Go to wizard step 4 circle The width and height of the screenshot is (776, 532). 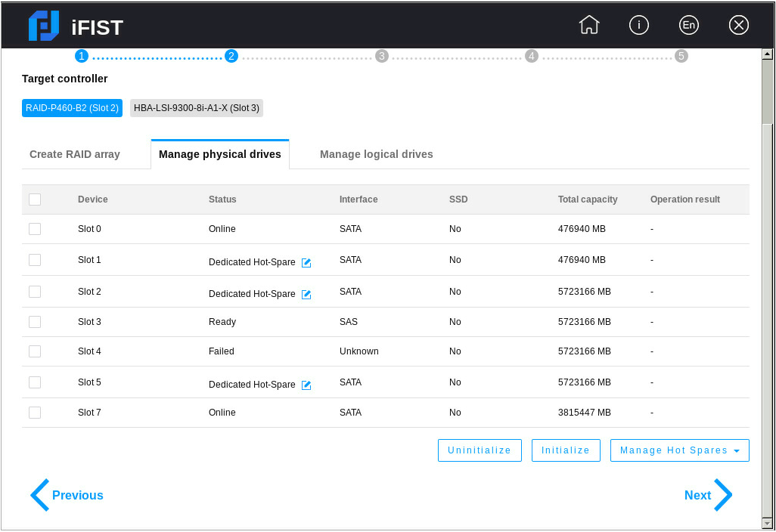pyautogui.click(x=532, y=56)
